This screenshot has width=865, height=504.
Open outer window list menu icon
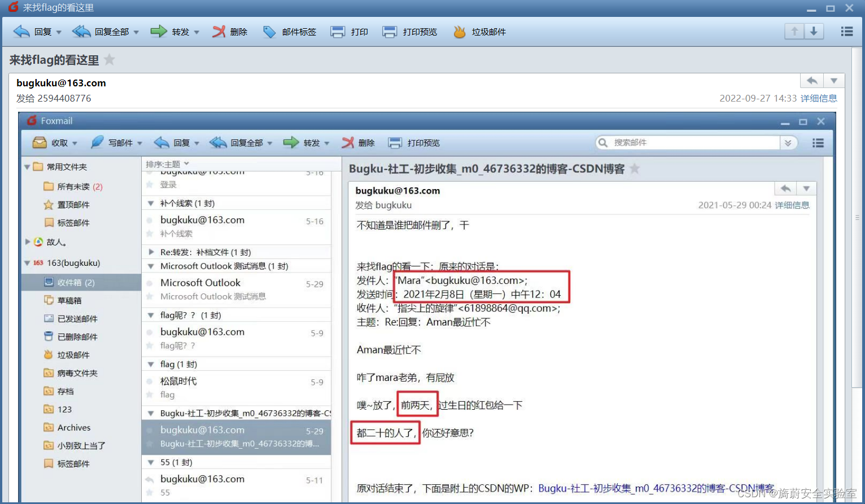[847, 32]
